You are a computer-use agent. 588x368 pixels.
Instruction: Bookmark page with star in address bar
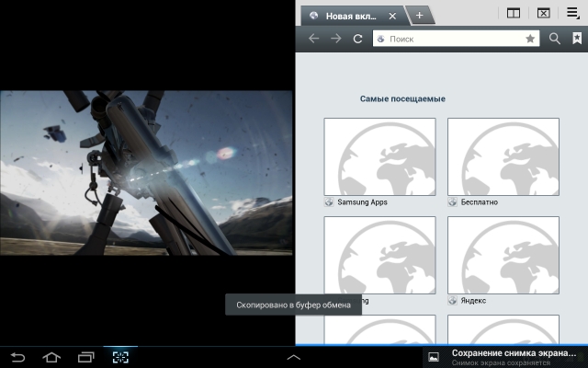pos(530,39)
